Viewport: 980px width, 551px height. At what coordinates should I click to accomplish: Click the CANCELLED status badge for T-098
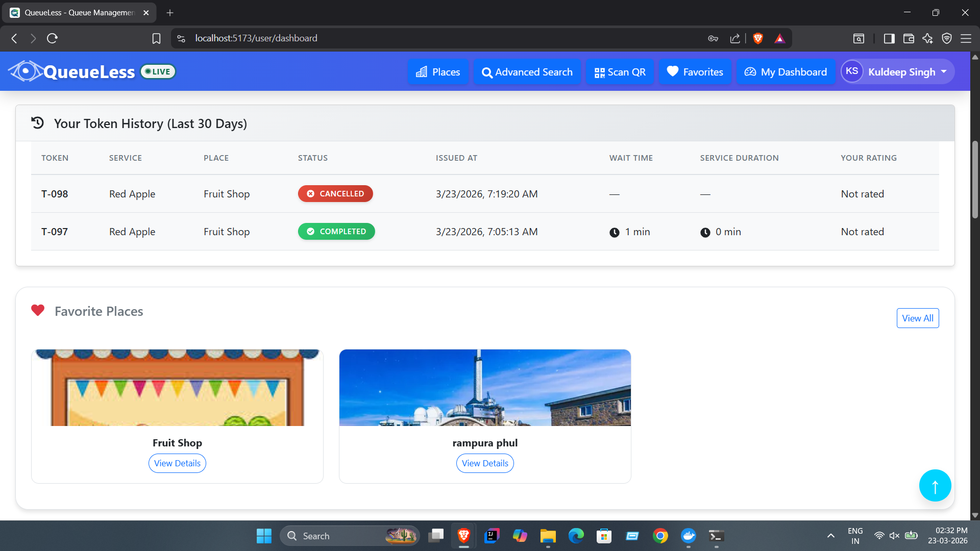(335, 194)
